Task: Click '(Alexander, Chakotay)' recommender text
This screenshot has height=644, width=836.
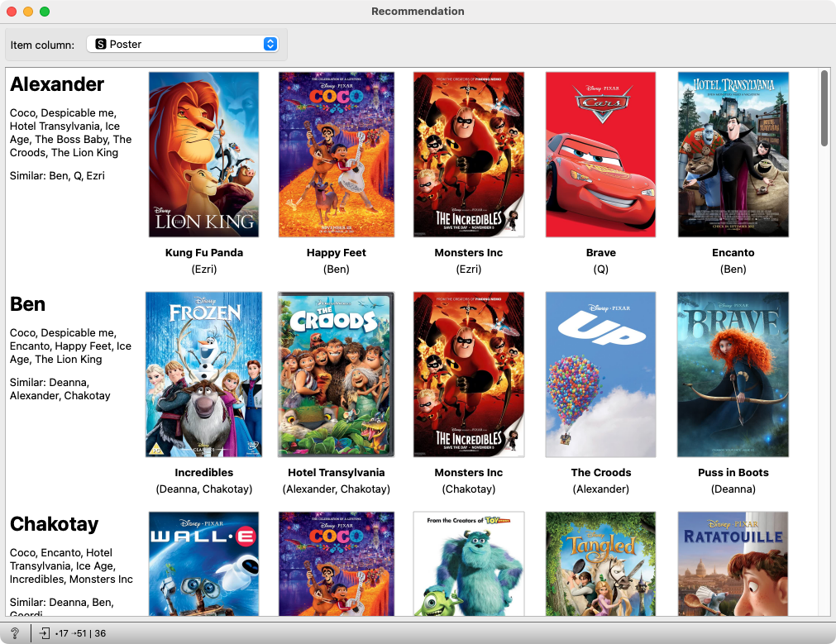Action: pos(337,489)
